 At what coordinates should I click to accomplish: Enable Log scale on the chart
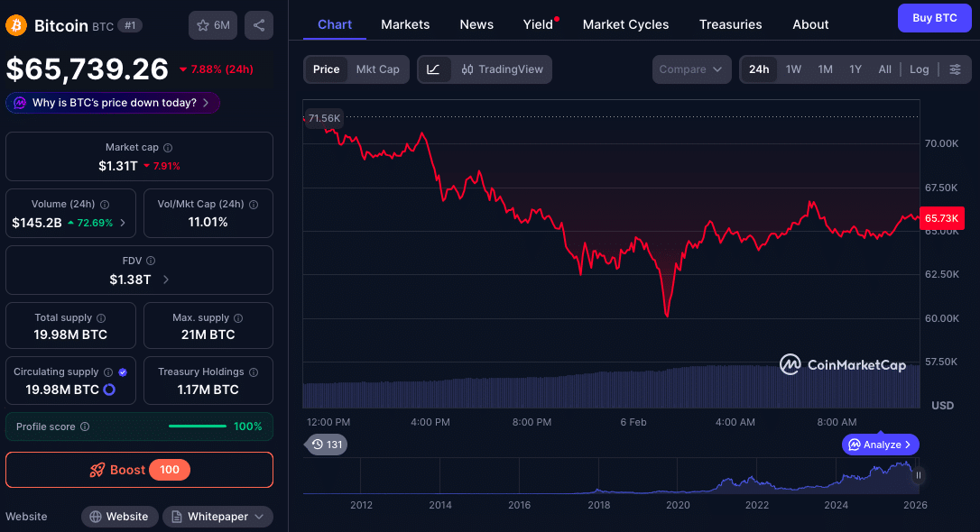pos(919,69)
